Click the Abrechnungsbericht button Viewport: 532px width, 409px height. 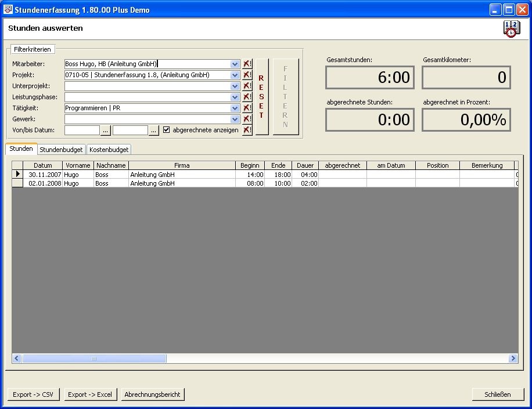(x=152, y=394)
